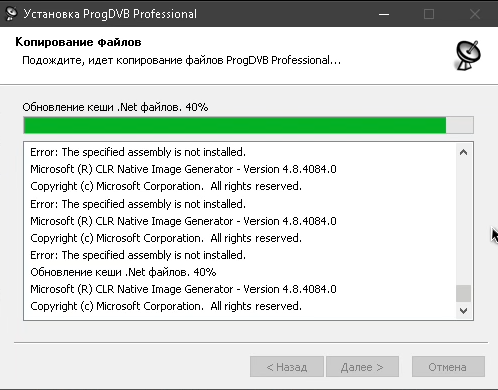Click the large satellite dish header icon

click(468, 55)
